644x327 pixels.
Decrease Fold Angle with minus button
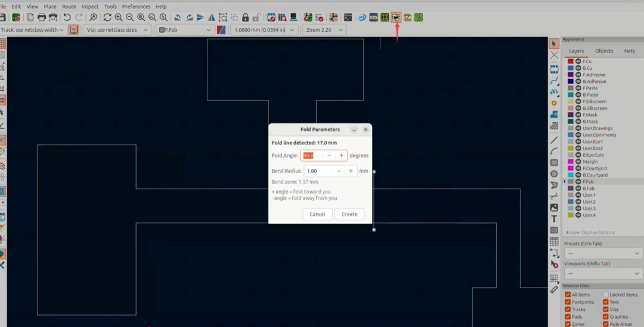pyautogui.click(x=329, y=156)
